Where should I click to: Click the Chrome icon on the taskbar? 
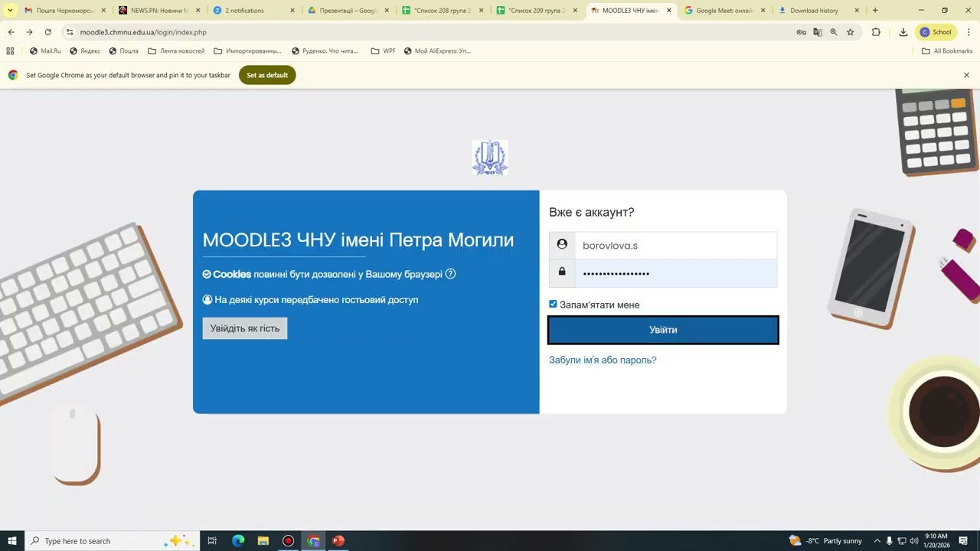pos(313,541)
